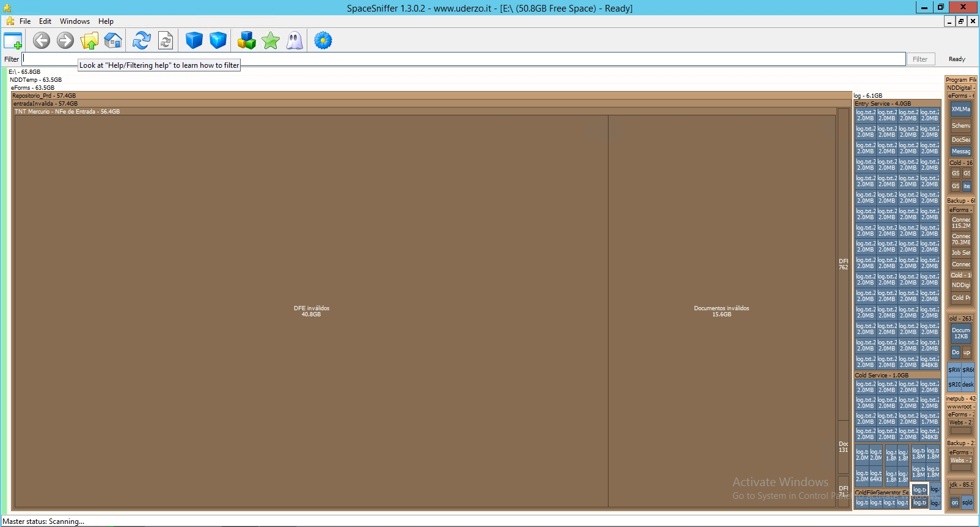Click the blue flower icon

tap(323, 41)
